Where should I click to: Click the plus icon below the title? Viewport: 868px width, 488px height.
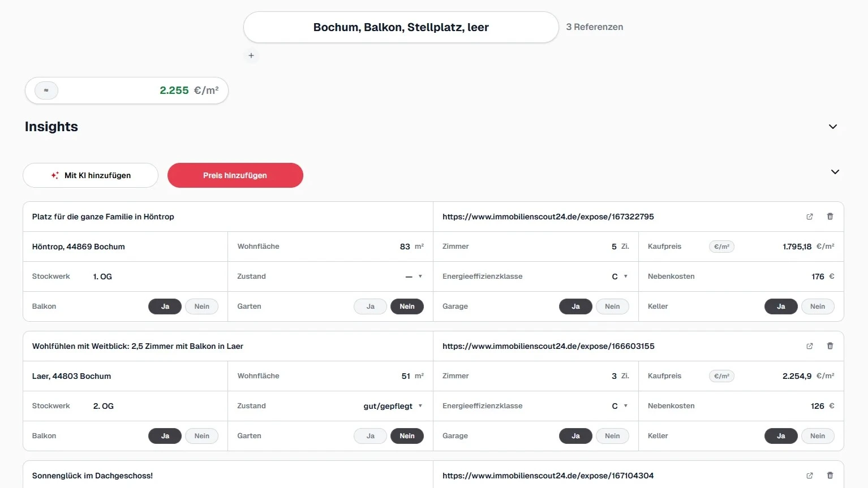coord(251,55)
